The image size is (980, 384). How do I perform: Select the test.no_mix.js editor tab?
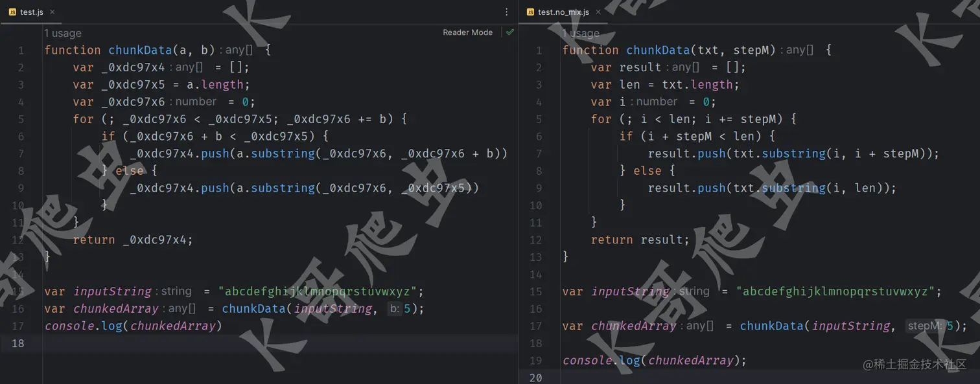[563, 12]
